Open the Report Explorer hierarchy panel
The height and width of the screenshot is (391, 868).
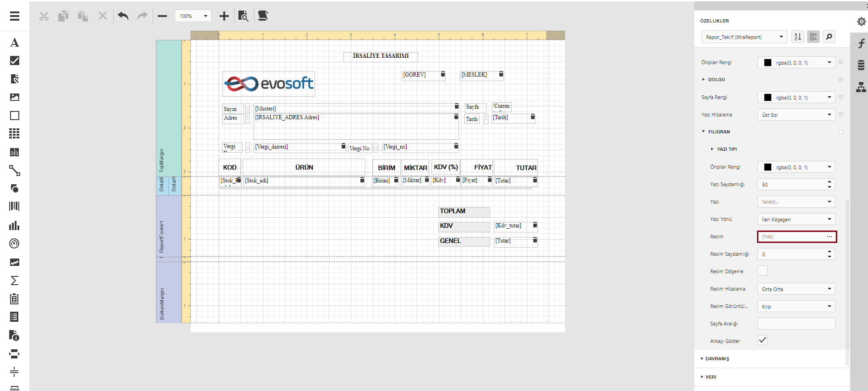861,87
